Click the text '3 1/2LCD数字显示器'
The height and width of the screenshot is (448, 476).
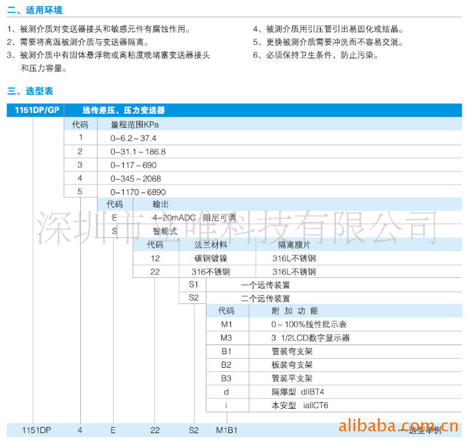[x=311, y=338]
